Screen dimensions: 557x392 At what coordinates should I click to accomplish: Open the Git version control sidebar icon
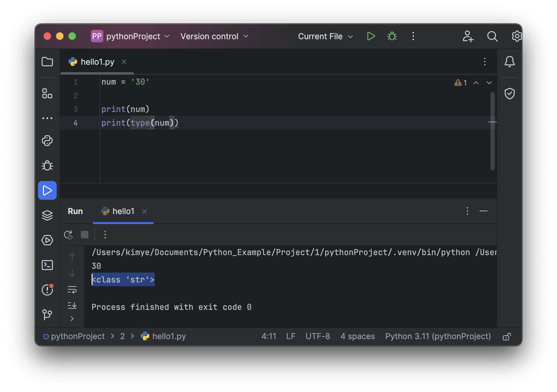click(47, 314)
